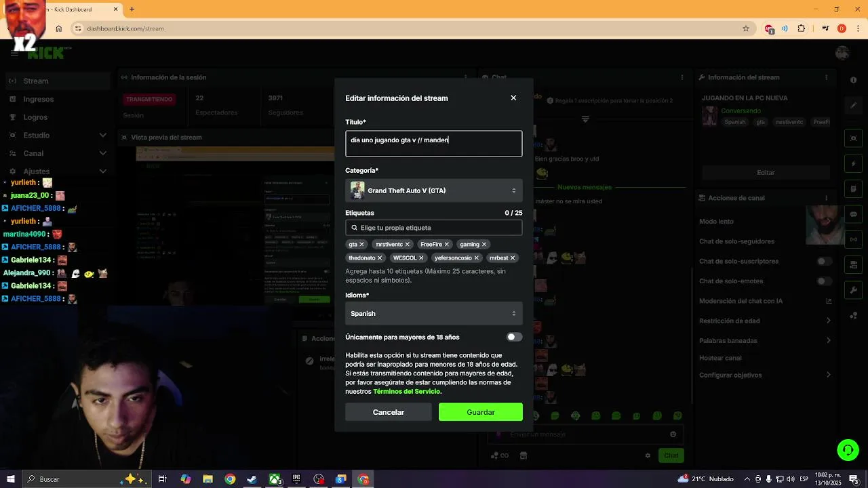Click the Windows search box Buscar
868x488 pixels.
pyautogui.click(x=86, y=479)
